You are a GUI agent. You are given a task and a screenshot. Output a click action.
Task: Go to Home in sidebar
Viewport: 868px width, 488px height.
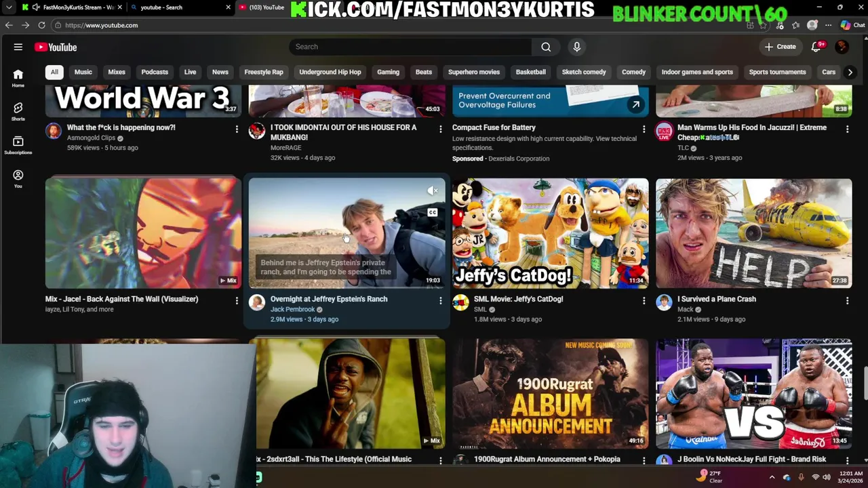[x=18, y=79]
